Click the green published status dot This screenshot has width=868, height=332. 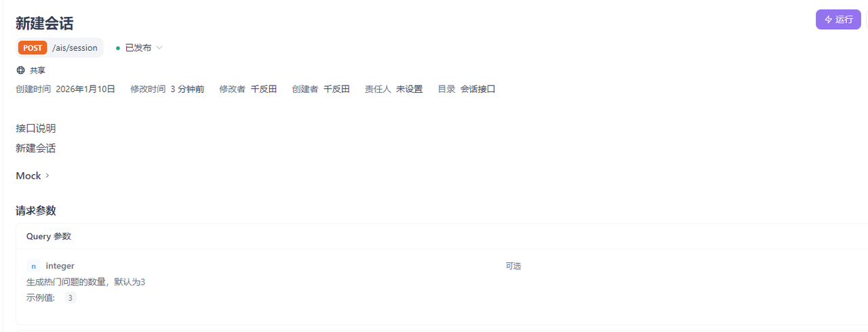(118, 48)
